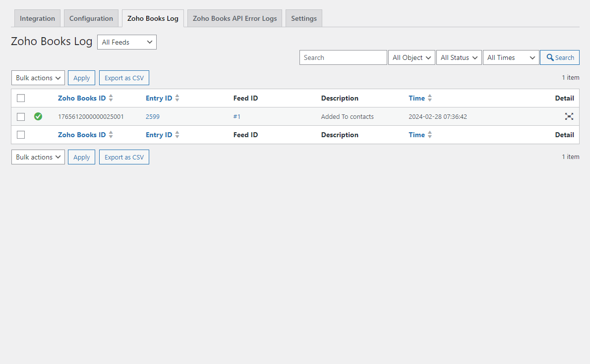
Task: Open the All Object filter dropdown
Action: tap(412, 57)
